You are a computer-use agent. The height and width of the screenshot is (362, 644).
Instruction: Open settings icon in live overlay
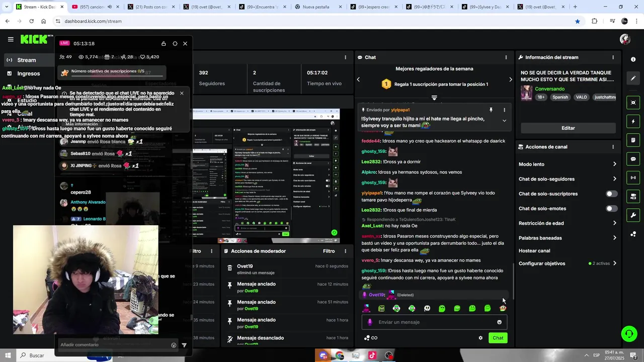[175, 44]
